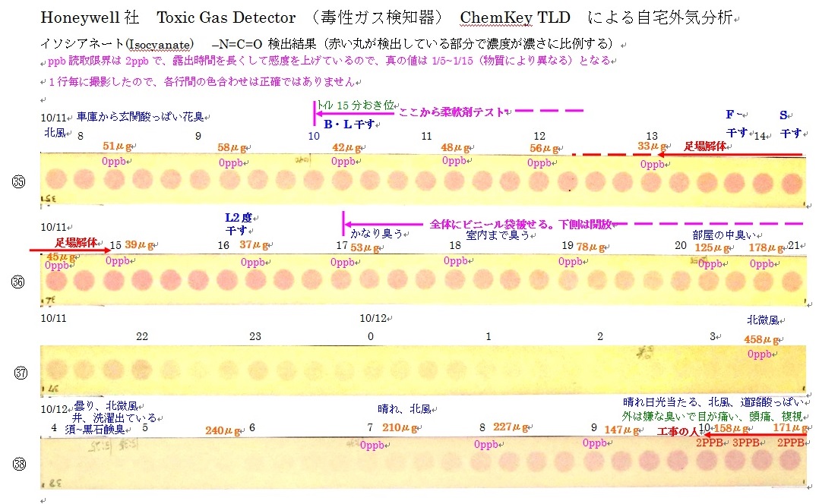Select the underlined word 'Isocyanate'
The height and width of the screenshot is (504, 819).
(160, 45)
